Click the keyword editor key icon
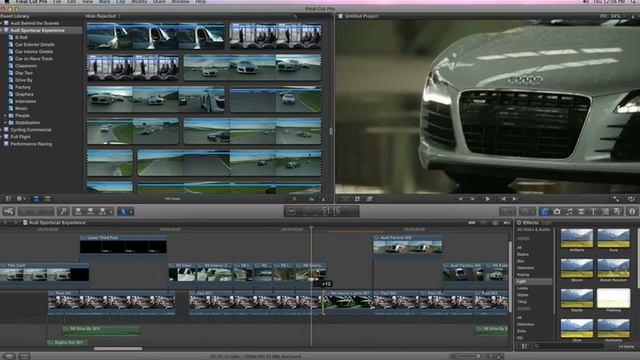 (x=63, y=211)
